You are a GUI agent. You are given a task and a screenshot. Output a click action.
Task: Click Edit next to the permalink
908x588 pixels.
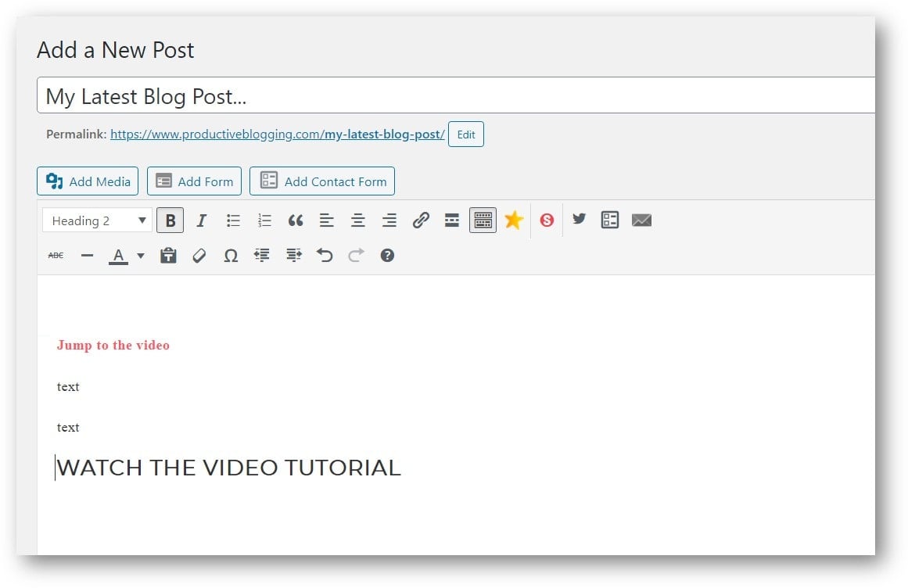point(466,134)
